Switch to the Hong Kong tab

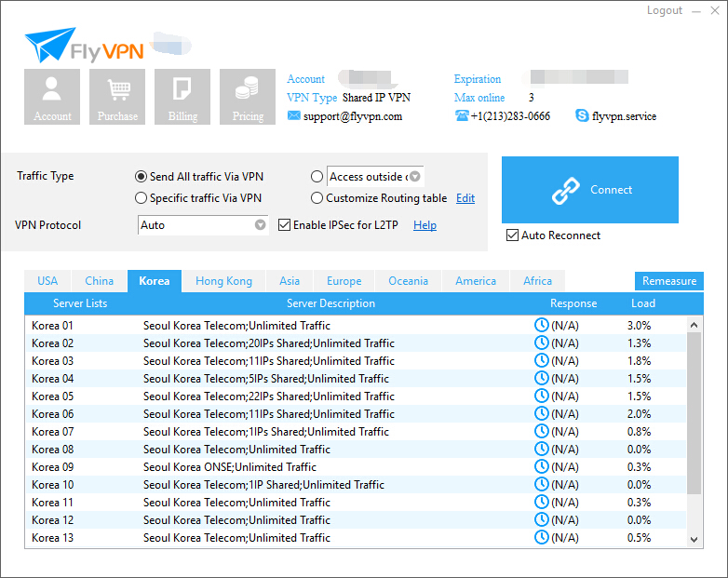click(223, 281)
